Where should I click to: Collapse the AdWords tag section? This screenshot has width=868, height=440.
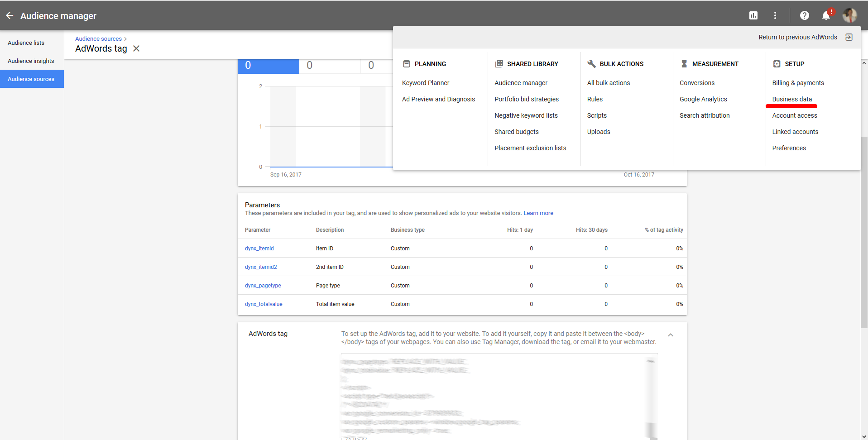click(671, 335)
